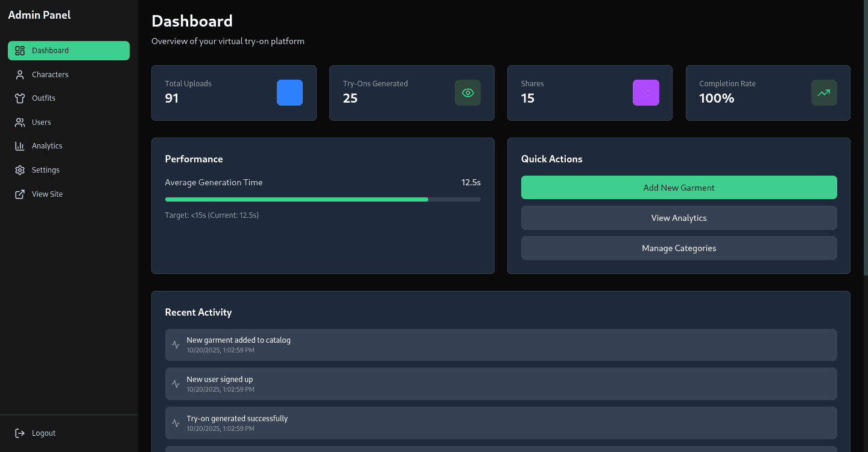868x452 pixels.
Task: Click the View Site external link icon
Action: (x=20, y=194)
